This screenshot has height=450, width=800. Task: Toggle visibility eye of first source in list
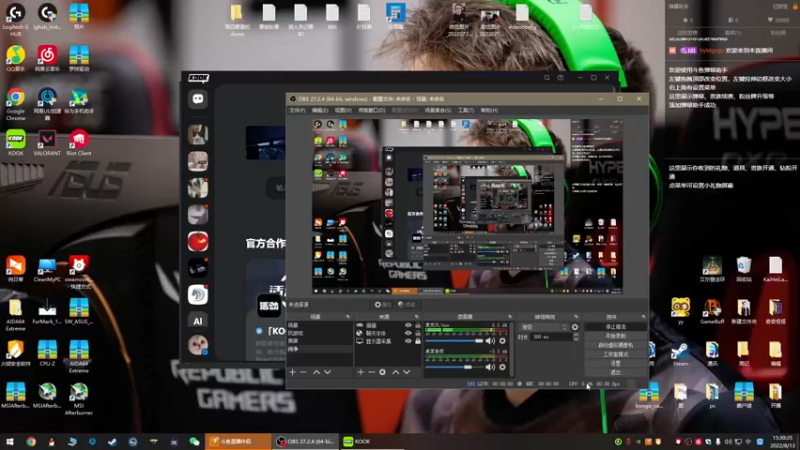[408, 325]
